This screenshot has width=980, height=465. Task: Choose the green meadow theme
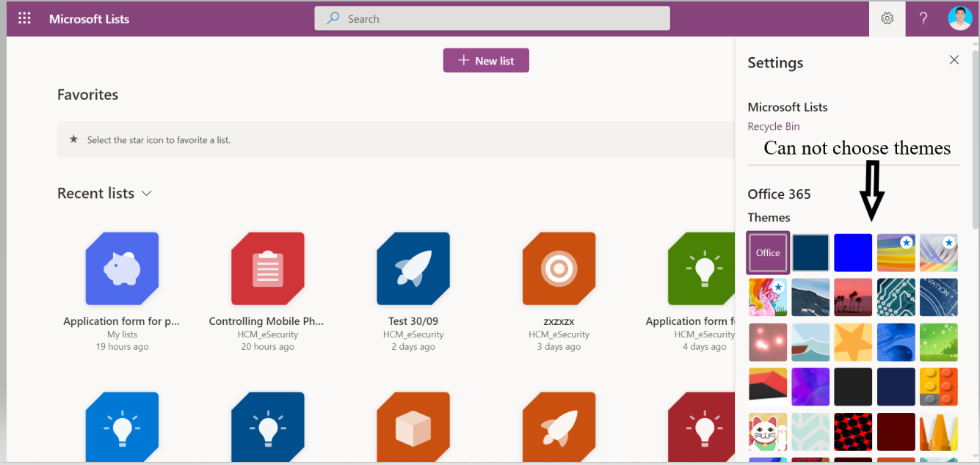pos(939,342)
